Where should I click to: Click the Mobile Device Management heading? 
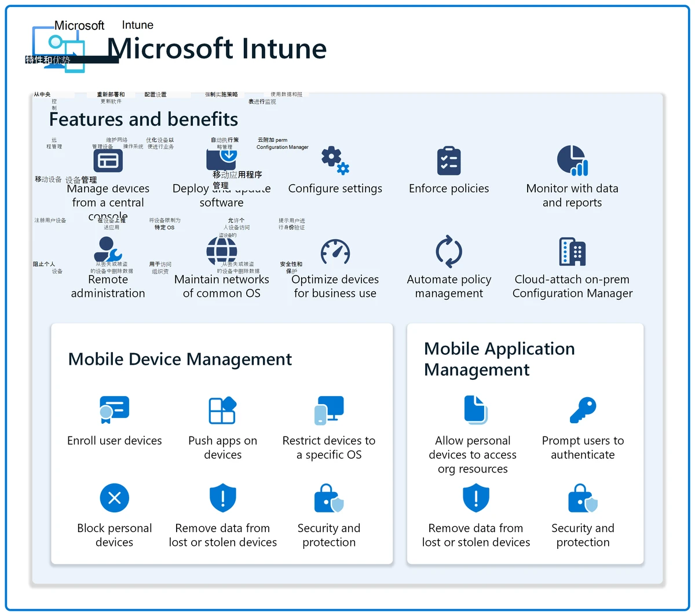click(x=180, y=360)
